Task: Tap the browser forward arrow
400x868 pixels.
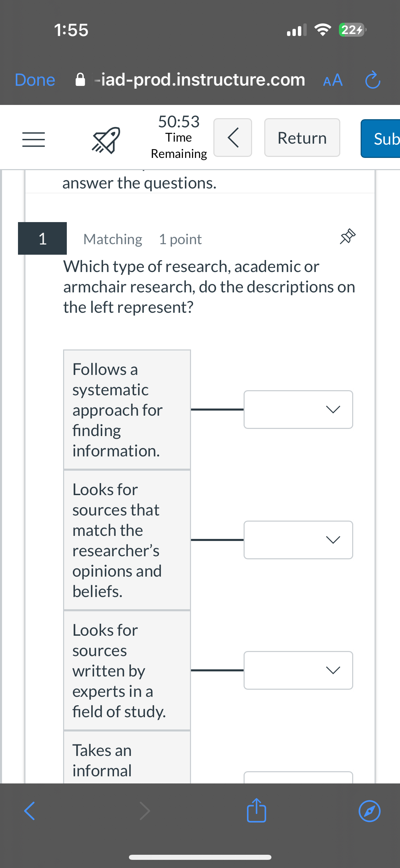Action: pos(145,811)
